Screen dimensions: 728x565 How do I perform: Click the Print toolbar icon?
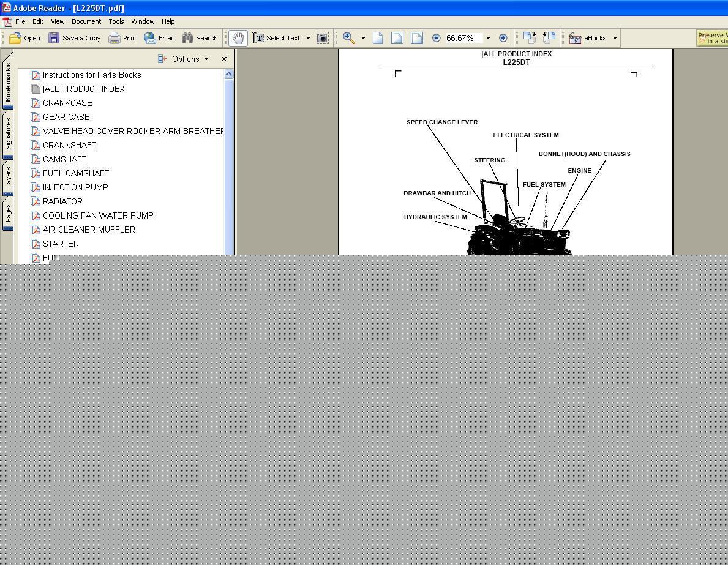(x=114, y=38)
